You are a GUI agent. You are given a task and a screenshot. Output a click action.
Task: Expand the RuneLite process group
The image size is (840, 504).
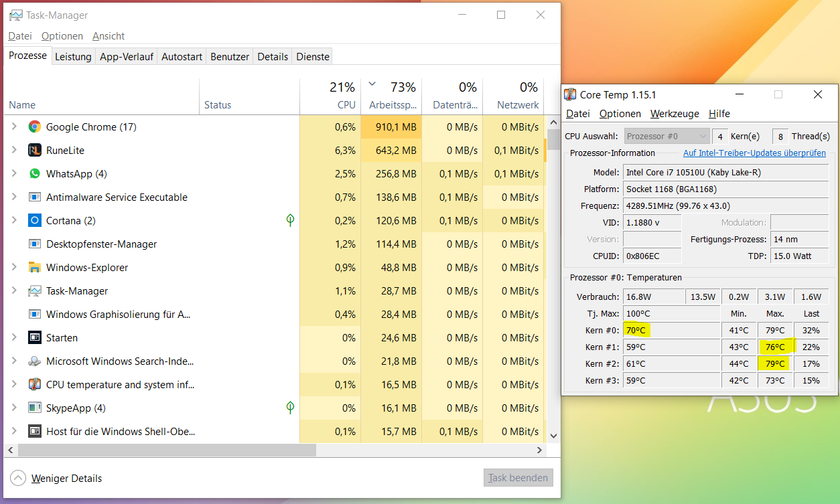14,150
